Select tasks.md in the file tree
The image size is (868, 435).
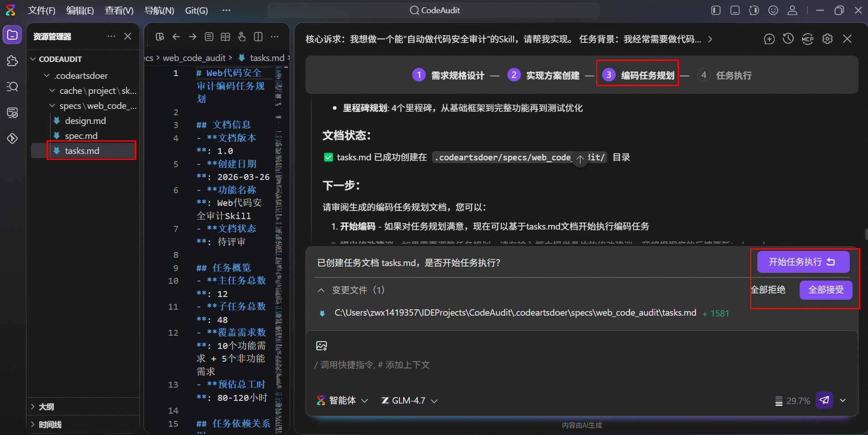point(82,151)
